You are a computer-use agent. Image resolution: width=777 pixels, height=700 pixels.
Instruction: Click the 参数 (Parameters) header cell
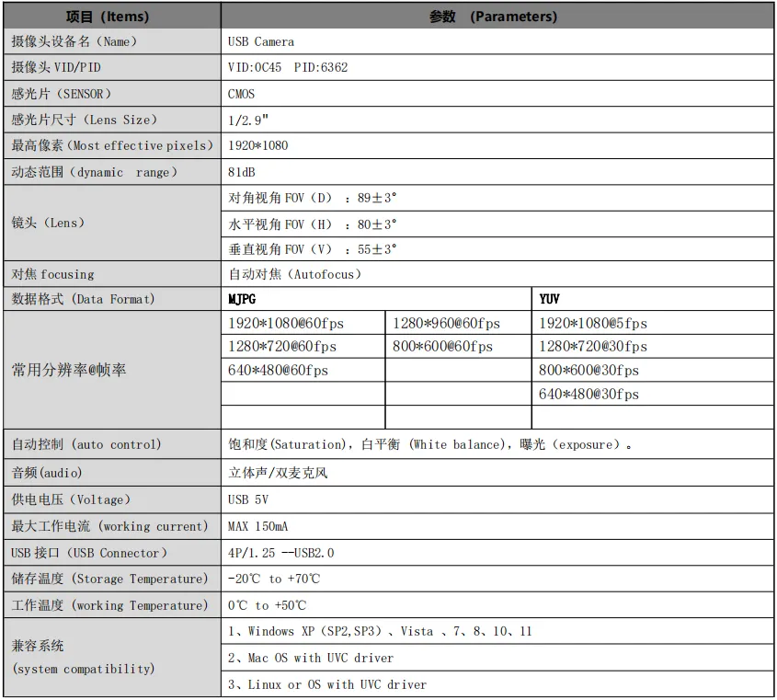[x=497, y=16]
